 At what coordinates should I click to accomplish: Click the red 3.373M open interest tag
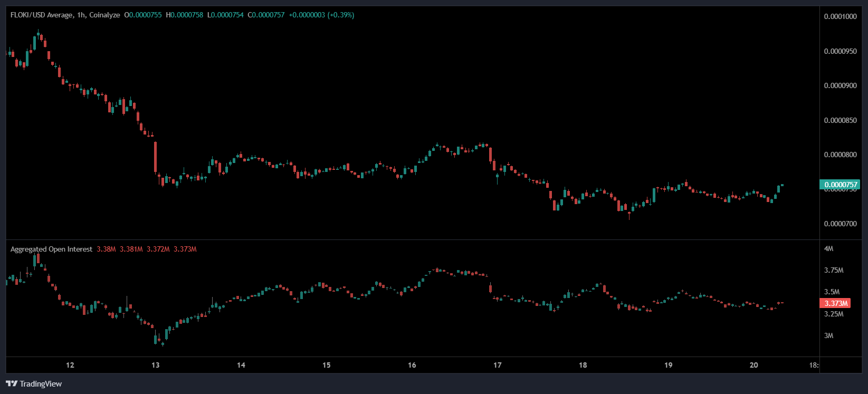[x=835, y=303]
